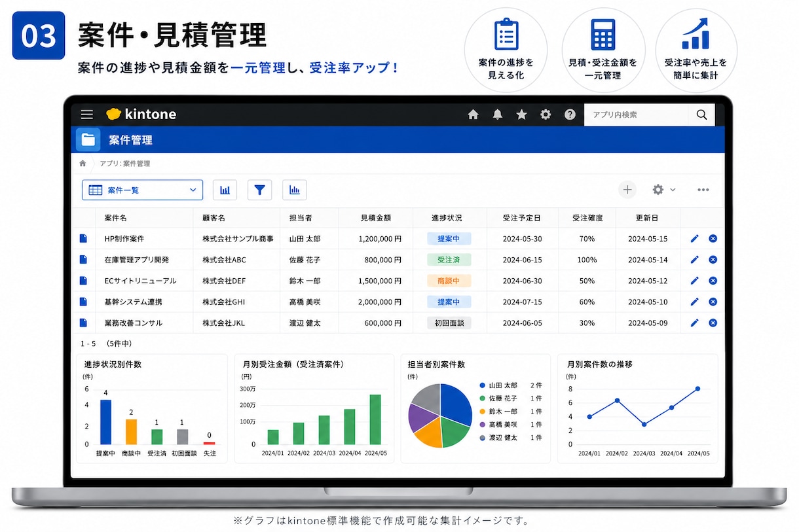Open the bar graph icon next to view selector
This screenshot has width=799, height=532.
[225, 190]
